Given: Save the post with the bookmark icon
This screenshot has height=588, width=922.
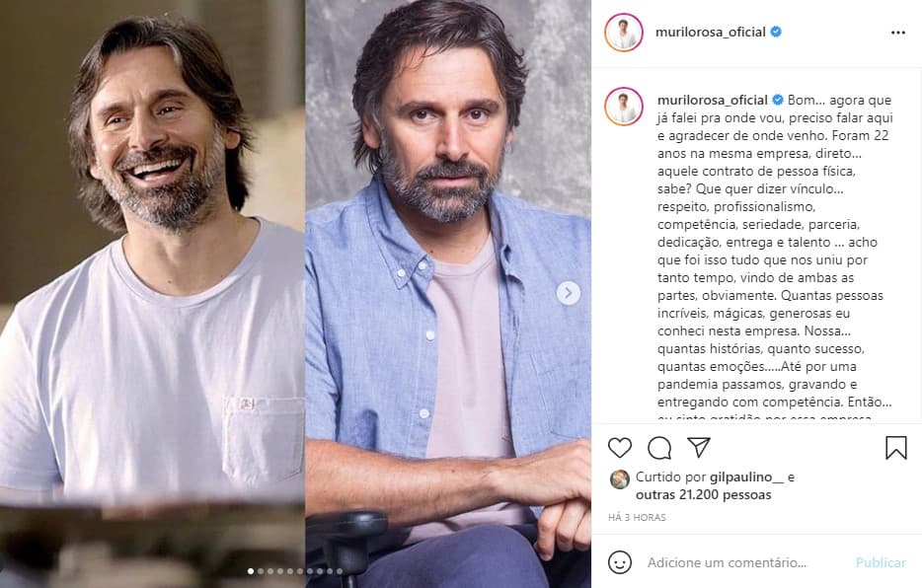Looking at the screenshot, I should pyautogui.click(x=896, y=448).
